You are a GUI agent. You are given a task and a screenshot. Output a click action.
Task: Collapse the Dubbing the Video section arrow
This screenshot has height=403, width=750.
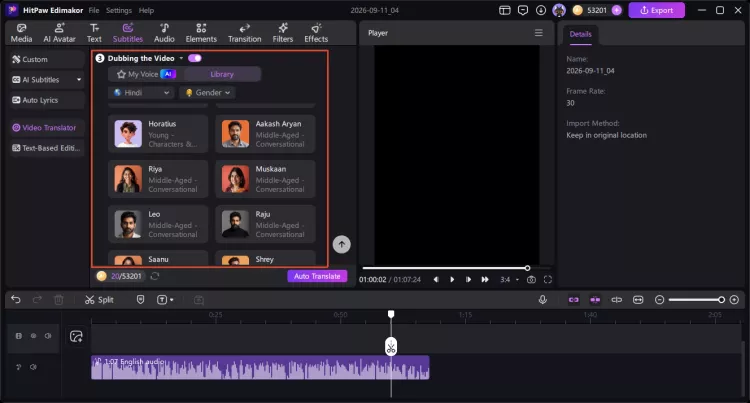coord(181,58)
